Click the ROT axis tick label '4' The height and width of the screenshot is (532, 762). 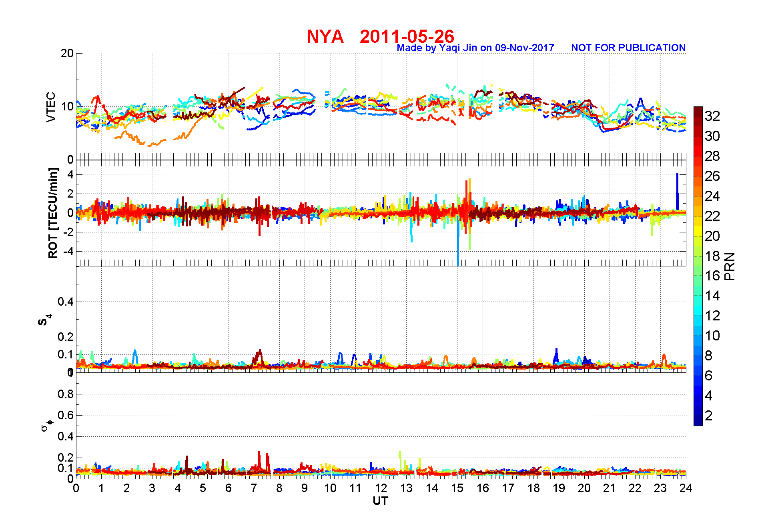click(x=70, y=174)
